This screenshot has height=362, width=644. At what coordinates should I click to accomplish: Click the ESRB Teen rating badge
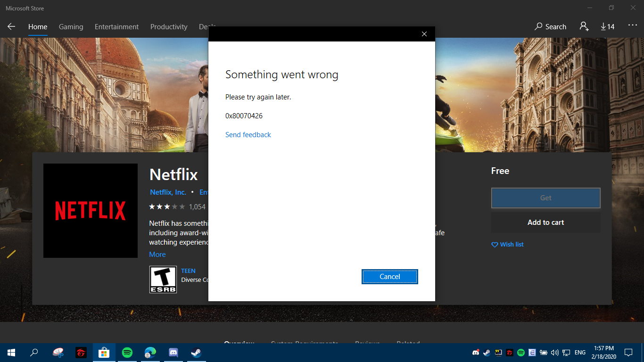click(163, 280)
